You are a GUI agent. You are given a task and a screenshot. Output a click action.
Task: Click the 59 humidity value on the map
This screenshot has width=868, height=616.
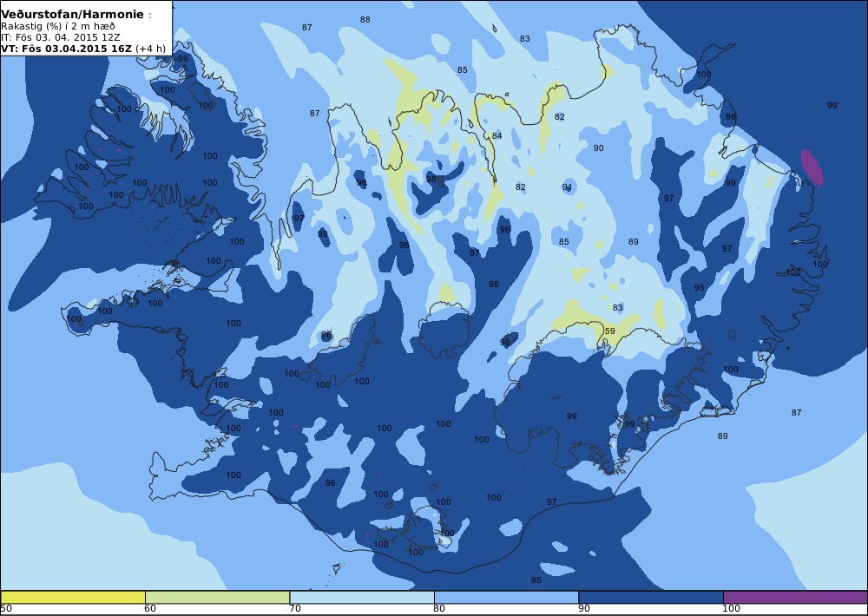click(x=609, y=331)
